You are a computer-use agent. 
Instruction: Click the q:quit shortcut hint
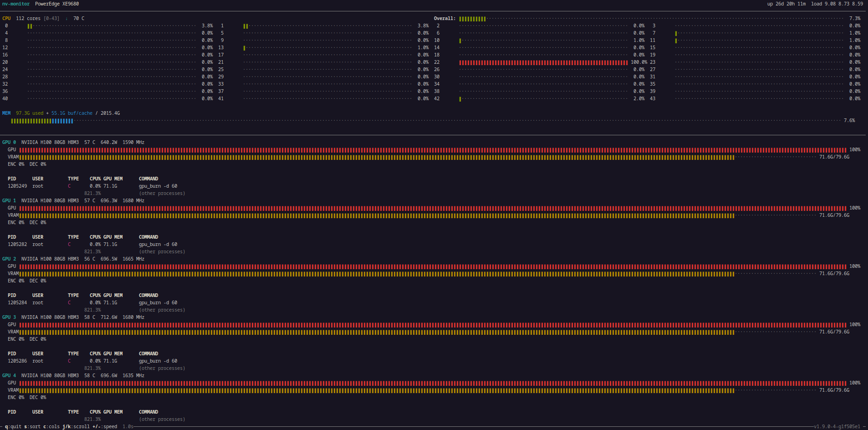pyautogui.click(x=13, y=427)
